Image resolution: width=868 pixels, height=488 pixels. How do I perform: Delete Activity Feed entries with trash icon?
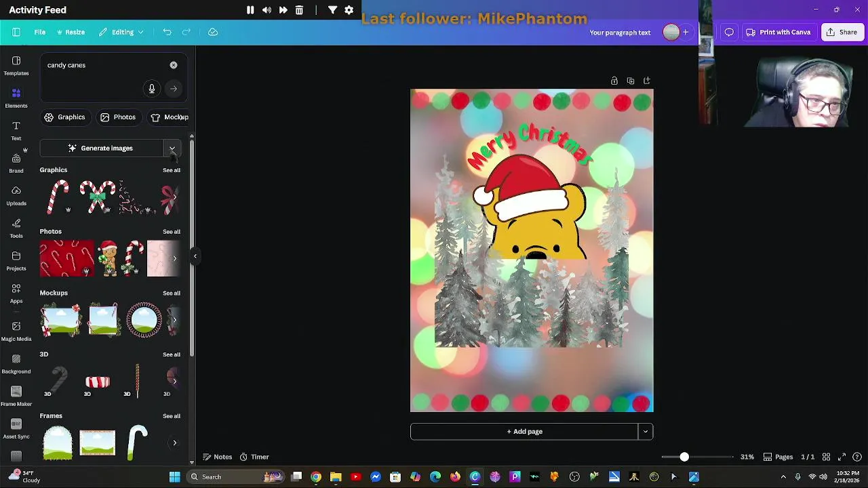(299, 10)
